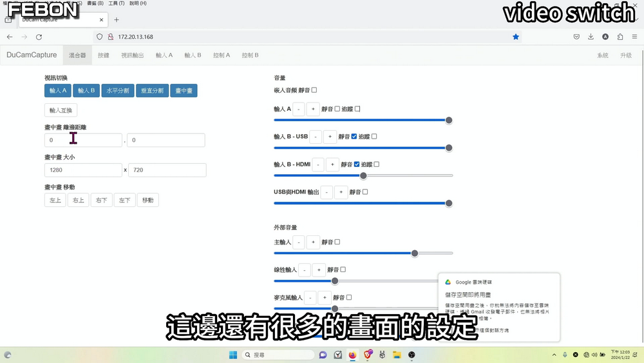Adjust the 主輸入 volume slider handle
The height and width of the screenshot is (363, 644).
[x=415, y=253]
